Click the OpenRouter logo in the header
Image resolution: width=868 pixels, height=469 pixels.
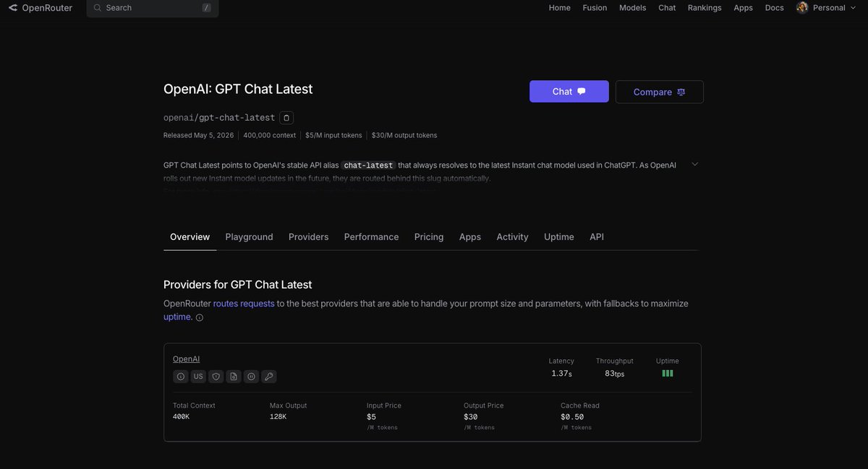point(41,8)
